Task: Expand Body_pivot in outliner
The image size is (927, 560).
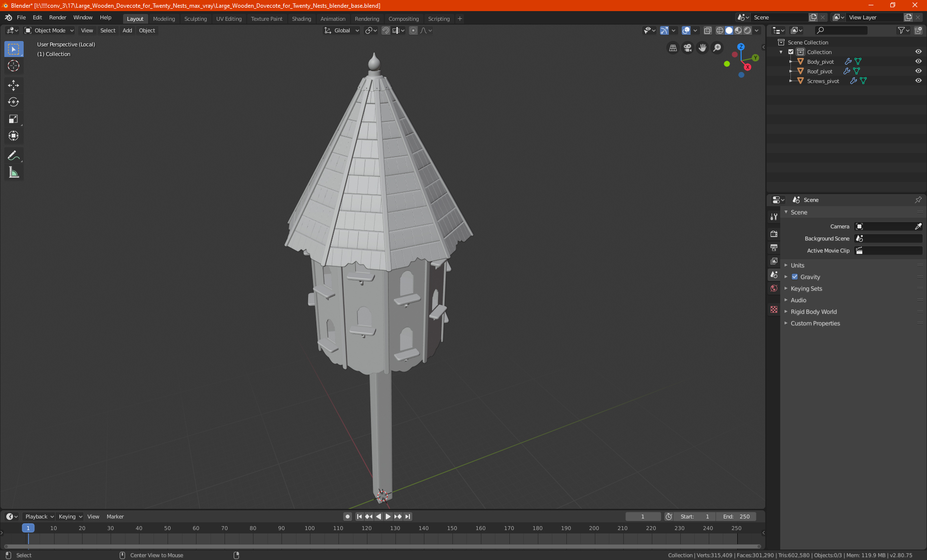Action: point(791,62)
